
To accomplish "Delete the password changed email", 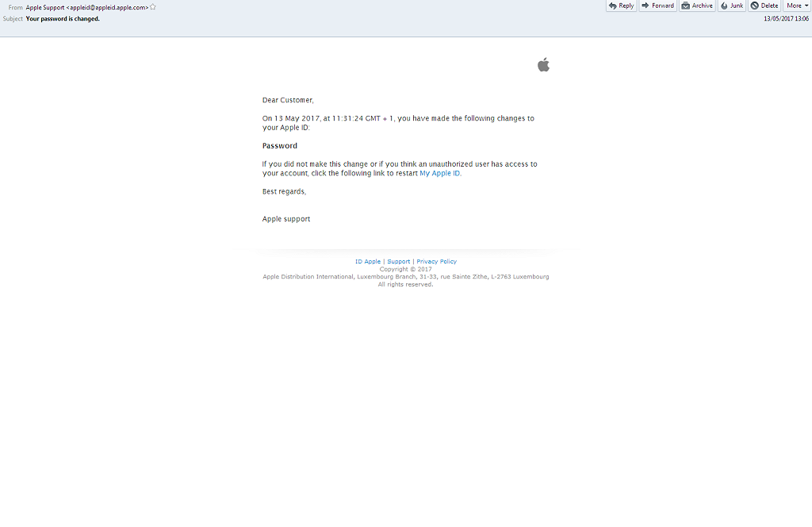I will click(764, 6).
